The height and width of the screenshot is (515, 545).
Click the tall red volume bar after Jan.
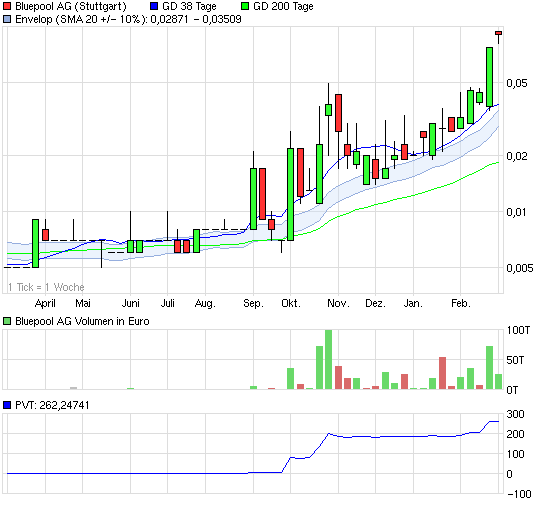point(442,373)
